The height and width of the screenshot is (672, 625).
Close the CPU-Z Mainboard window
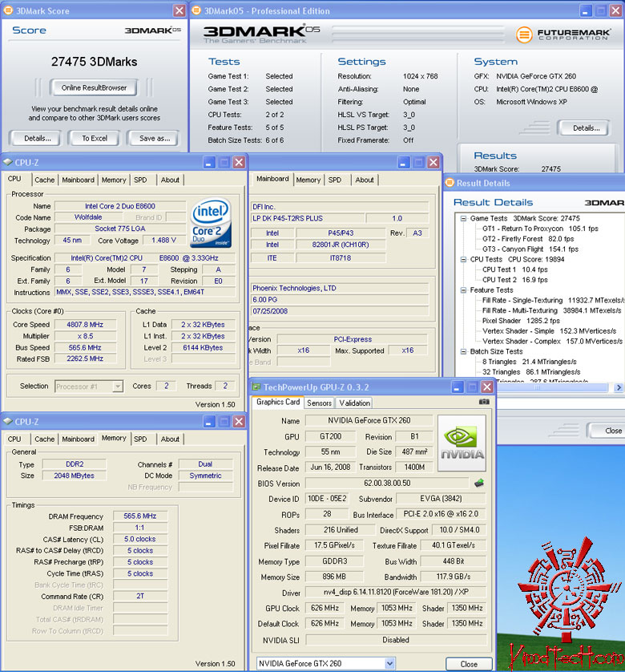pyautogui.click(x=433, y=163)
